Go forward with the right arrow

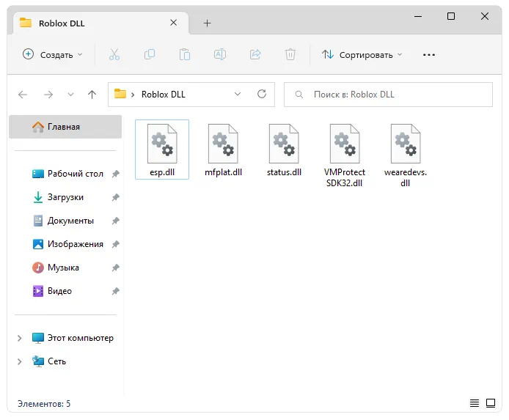tap(48, 95)
